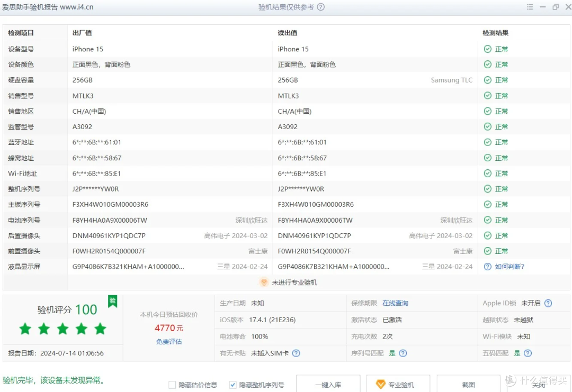The height and width of the screenshot is (392, 572).
Task: Enable the 隐藏估价信息 checkbox
Action: [x=172, y=385]
